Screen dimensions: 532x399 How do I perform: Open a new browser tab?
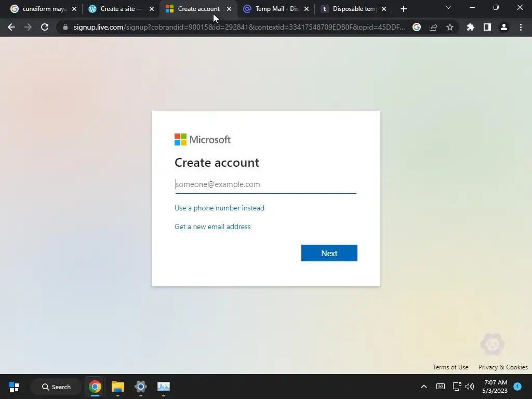coord(403,9)
